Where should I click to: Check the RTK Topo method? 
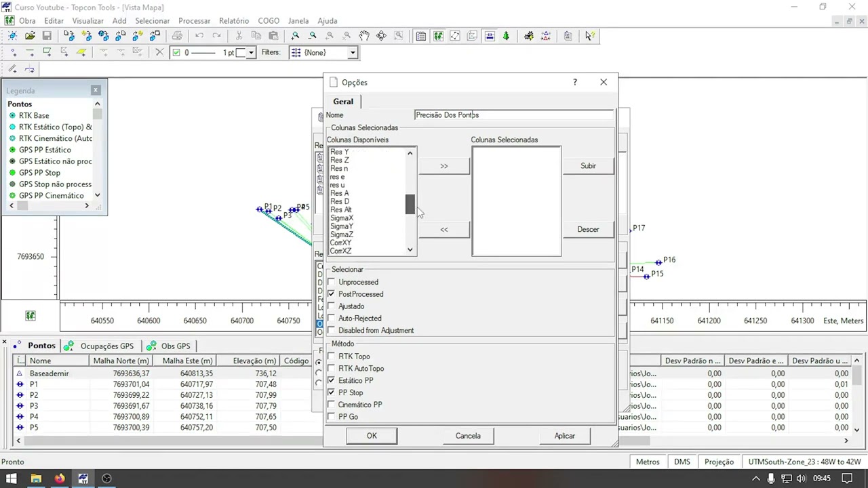pyautogui.click(x=332, y=357)
